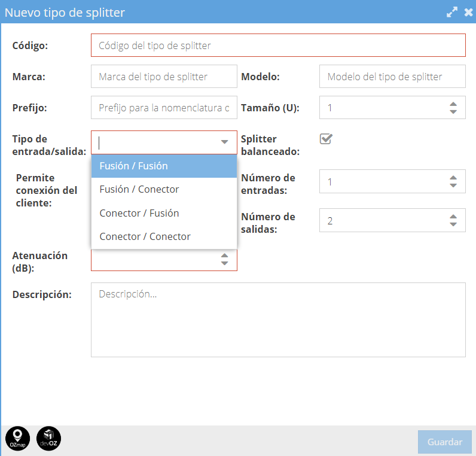The height and width of the screenshot is (456, 476).
Task: Decrease Número de entradas with down arrow
Action: click(453, 186)
